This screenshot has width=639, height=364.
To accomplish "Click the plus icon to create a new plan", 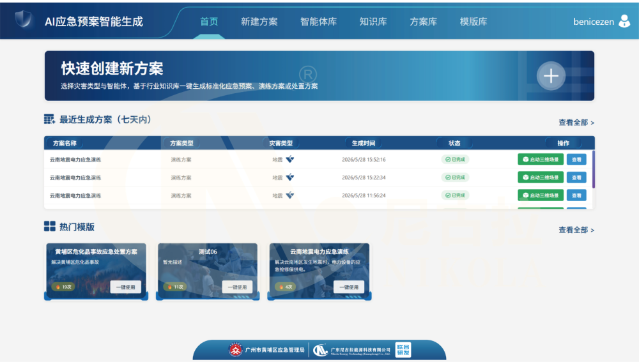I will click(x=551, y=76).
